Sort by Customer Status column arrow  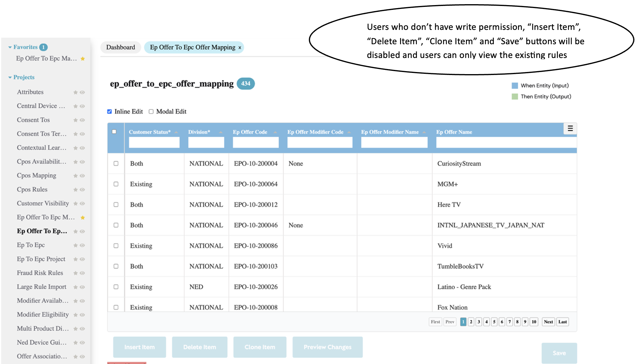[176, 132]
